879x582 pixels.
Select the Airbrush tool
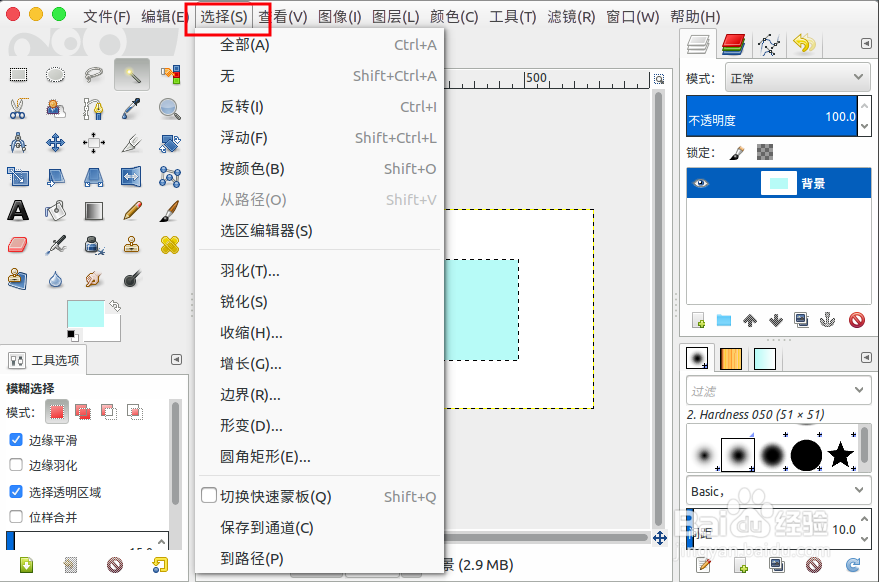[x=55, y=245]
